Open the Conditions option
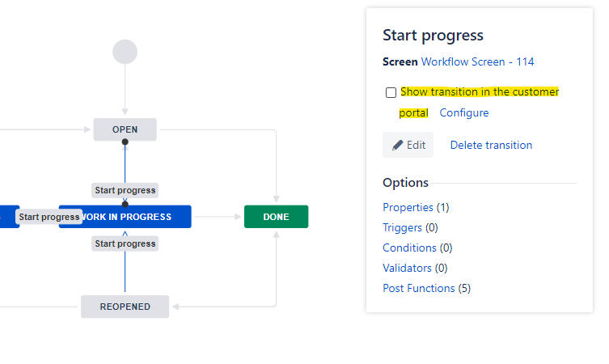Image resolution: width=609 pixels, height=364 pixels. tap(409, 248)
